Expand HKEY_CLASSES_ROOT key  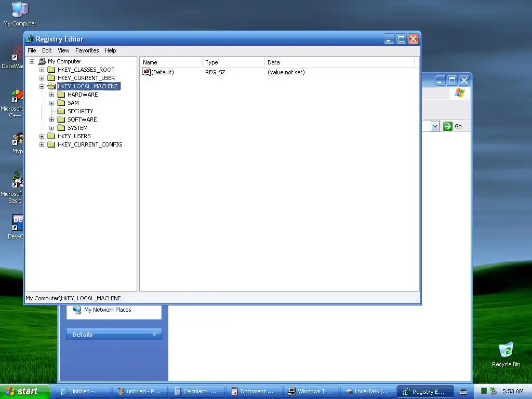click(x=42, y=70)
